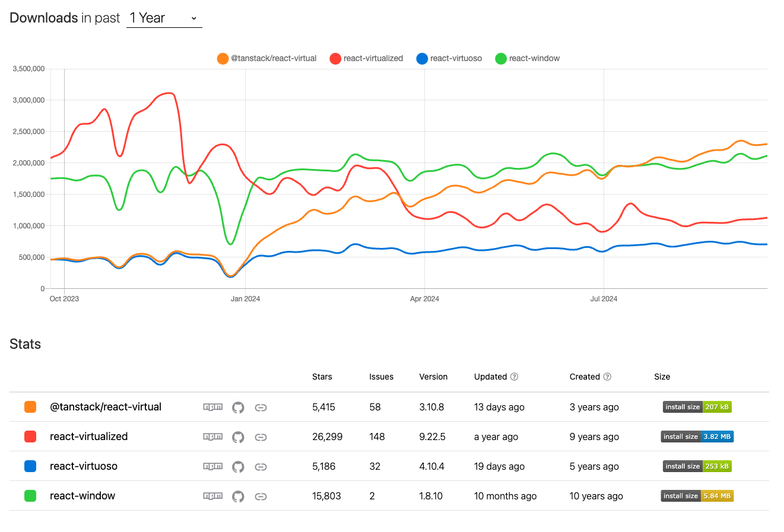The height and width of the screenshot is (532, 784).
Task: Click the Updated column header text
Action: 491,377
